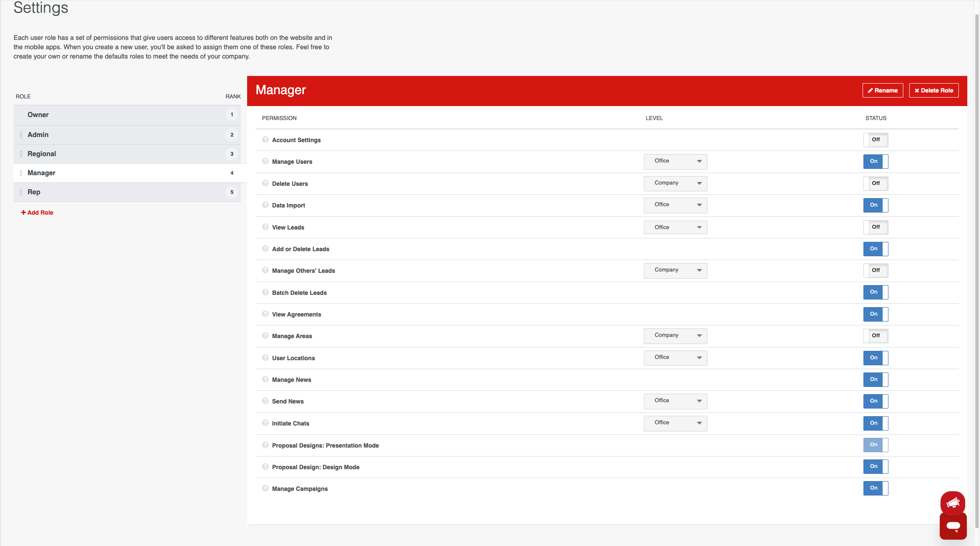The image size is (980, 546).
Task: Enable the View Leads permission
Action: (876, 227)
